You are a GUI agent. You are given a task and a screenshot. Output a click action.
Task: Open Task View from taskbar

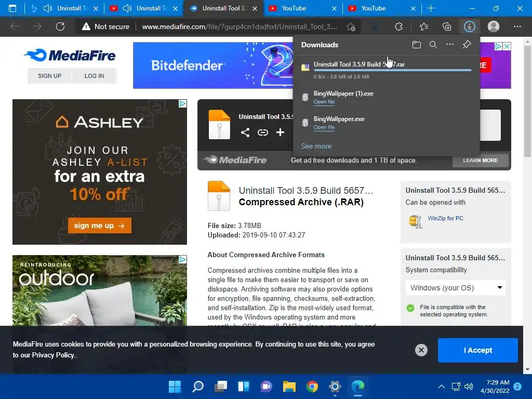click(220, 387)
